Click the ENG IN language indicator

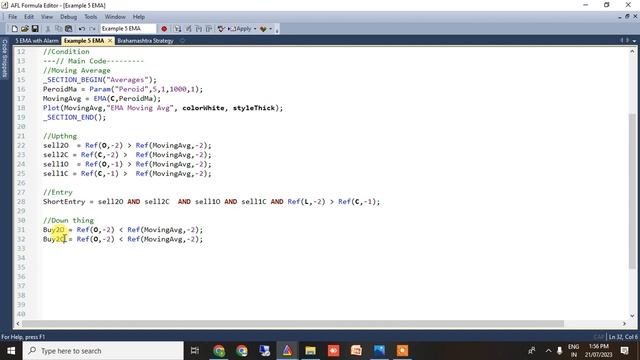pyautogui.click(x=573, y=351)
